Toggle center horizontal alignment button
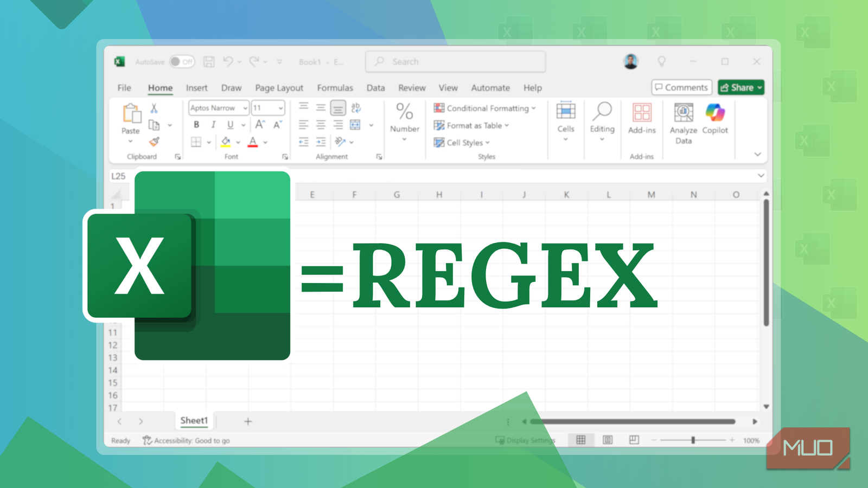The height and width of the screenshot is (488, 868). point(321,125)
